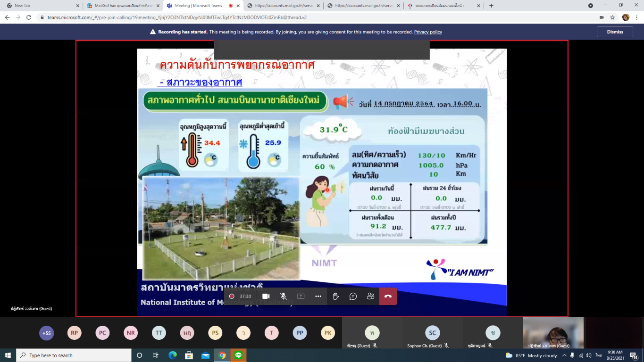Raise your hand in the meeting
Image resolution: width=644 pixels, height=362 pixels.
335,296
